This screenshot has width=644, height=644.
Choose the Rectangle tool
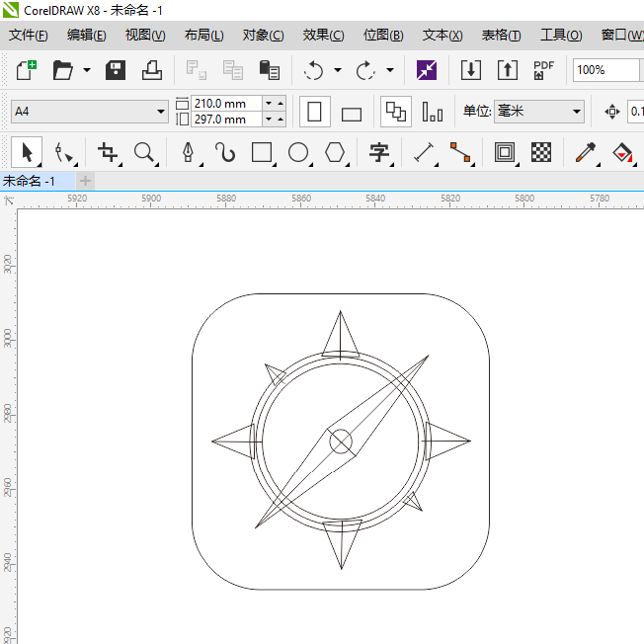coord(262,152)
